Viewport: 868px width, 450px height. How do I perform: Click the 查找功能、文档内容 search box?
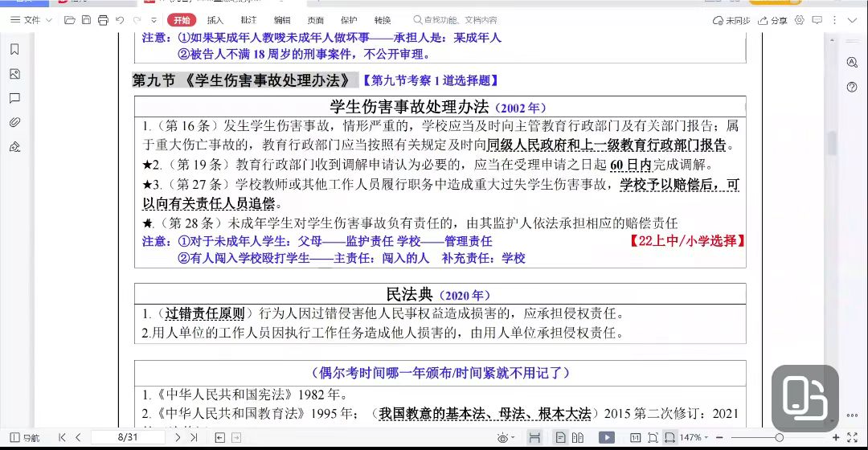[455, 20]
